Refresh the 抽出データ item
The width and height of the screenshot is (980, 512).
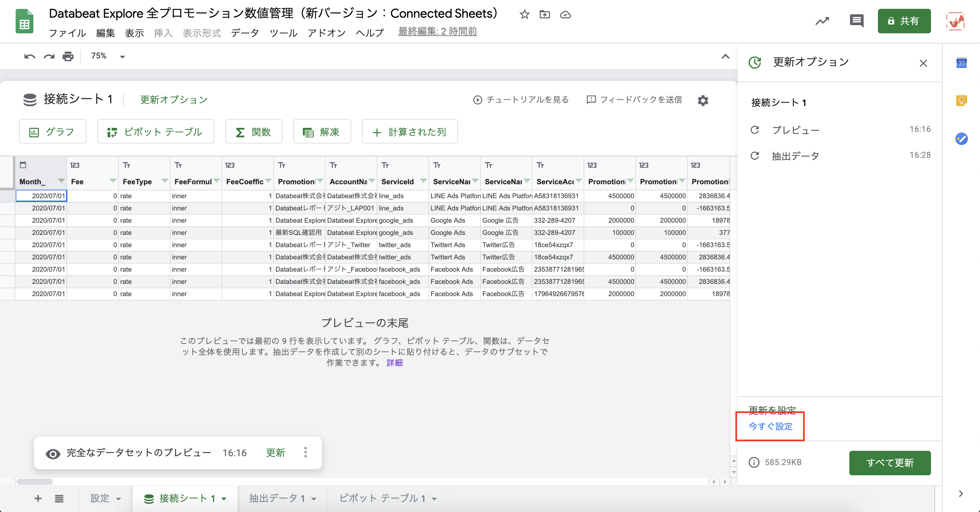(x=754, y=156)
